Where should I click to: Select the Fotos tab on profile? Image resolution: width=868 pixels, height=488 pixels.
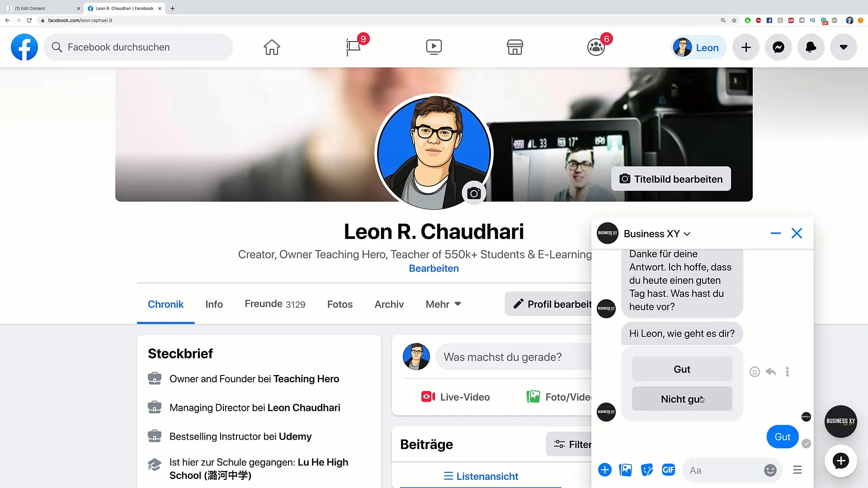(x=340, y=304)
